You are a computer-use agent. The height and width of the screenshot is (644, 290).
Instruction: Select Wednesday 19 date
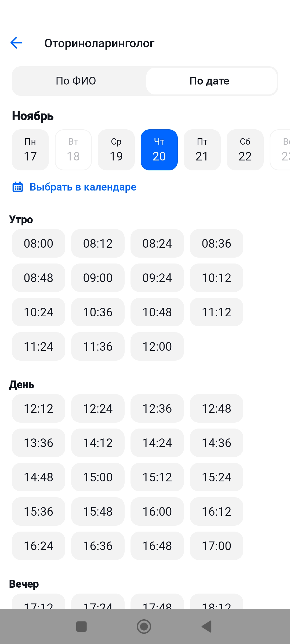coord(116,150)
